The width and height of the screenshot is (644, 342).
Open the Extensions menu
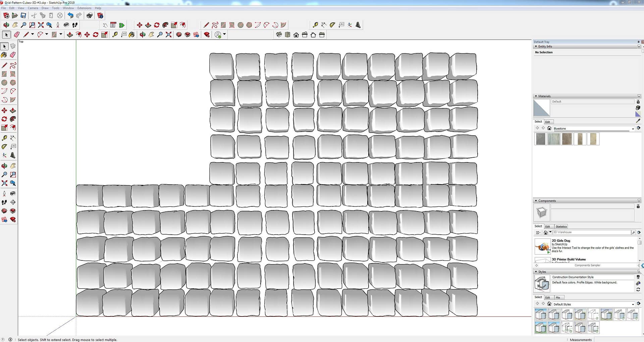(84, 8)
